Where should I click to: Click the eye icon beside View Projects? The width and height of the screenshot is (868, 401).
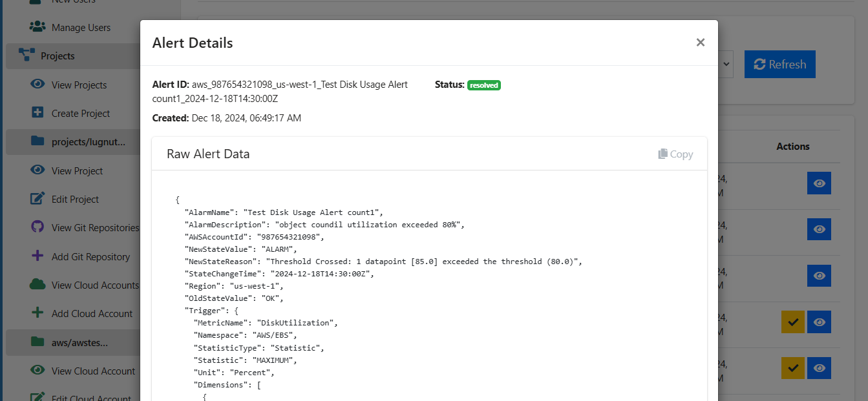(38, 85)
